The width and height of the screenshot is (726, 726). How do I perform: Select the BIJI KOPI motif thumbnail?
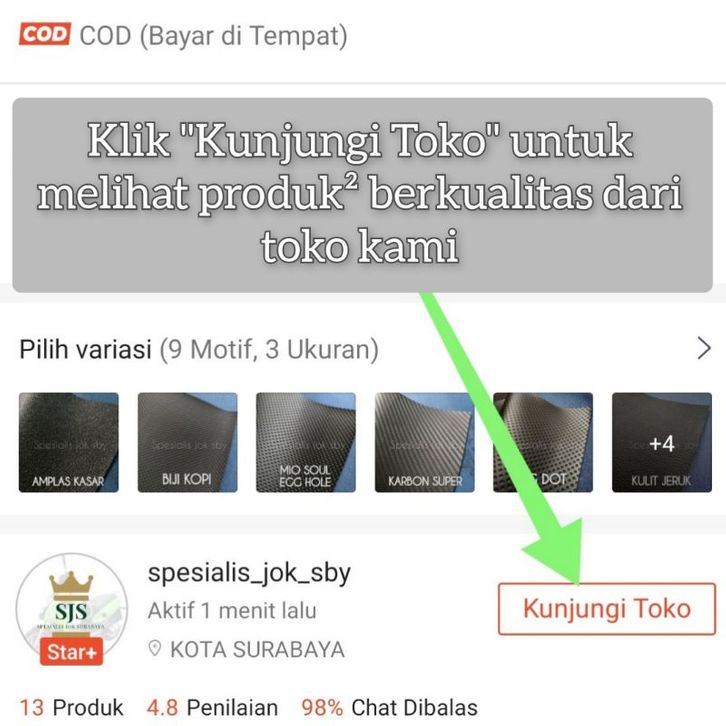[x=188, y=442]
